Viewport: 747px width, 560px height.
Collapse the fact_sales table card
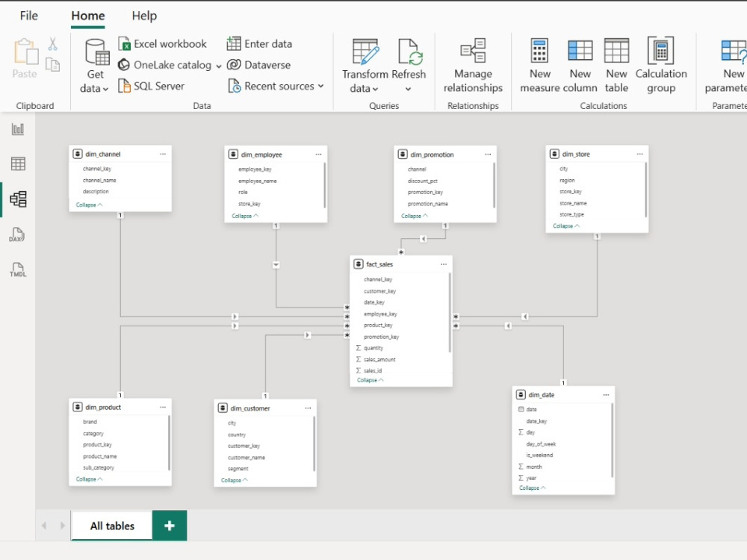coord(371,380)
